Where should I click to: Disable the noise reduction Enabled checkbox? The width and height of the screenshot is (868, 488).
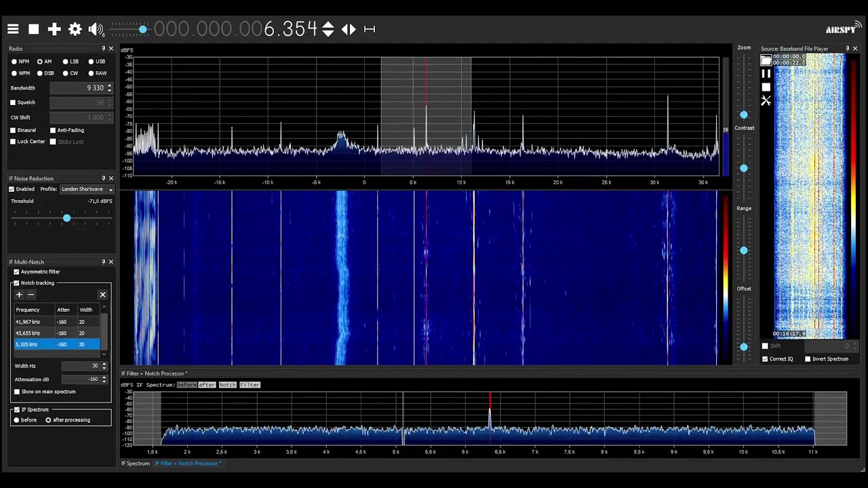(x=12, y=189)
